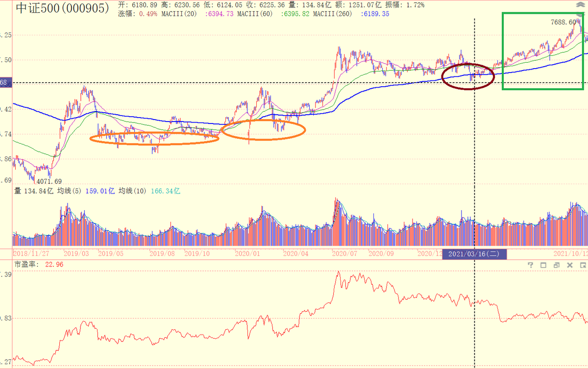Select the 2020/01 date axis label
Image resolution: width=588 pixels, height=369 pixels.
coord(247,253)
